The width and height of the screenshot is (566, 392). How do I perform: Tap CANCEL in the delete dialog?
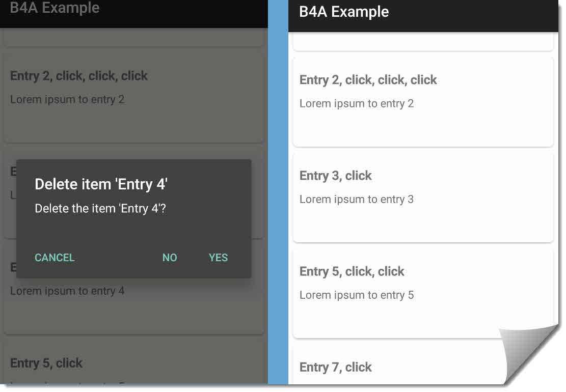click(55, 258)
